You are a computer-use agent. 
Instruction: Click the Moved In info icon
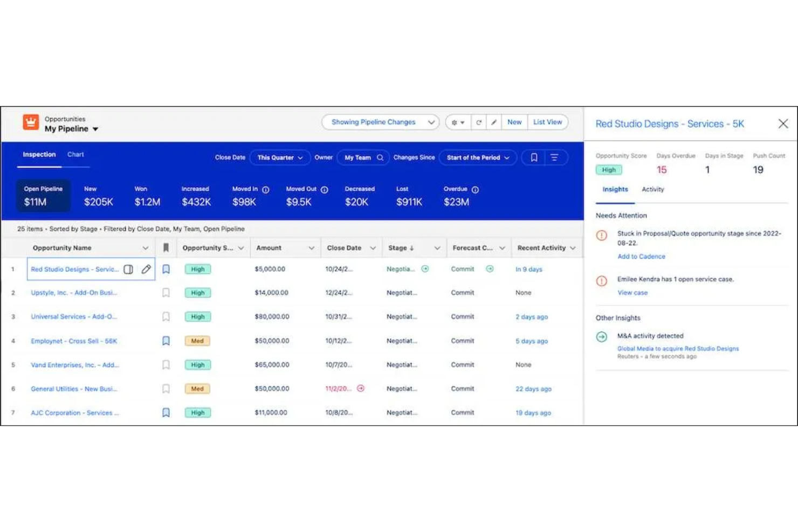click(x=266, y=189)
